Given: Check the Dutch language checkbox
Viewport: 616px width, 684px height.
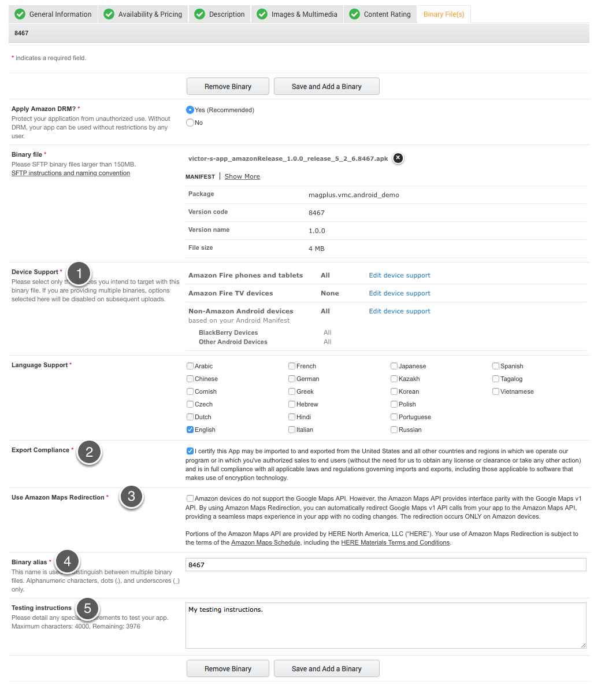Looking at the screenshot, I should pos(190,417).
